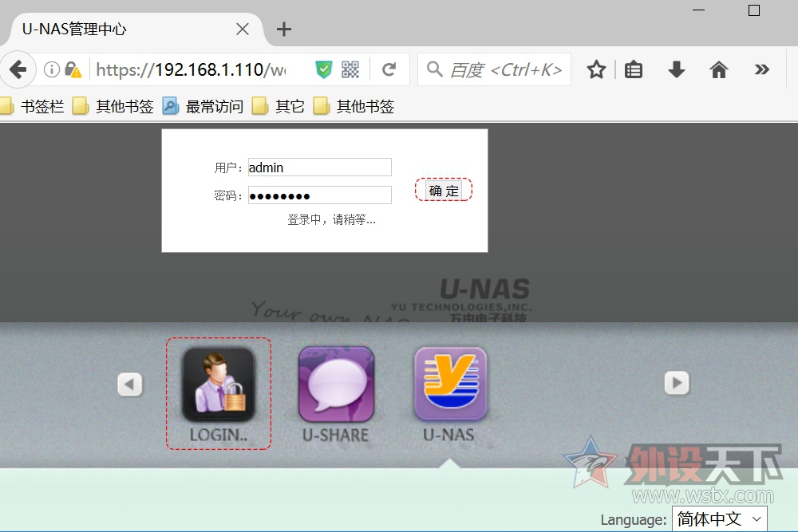The image size is (798, 532).
Task: Click the green shield security icon
Action: (324, 69)
